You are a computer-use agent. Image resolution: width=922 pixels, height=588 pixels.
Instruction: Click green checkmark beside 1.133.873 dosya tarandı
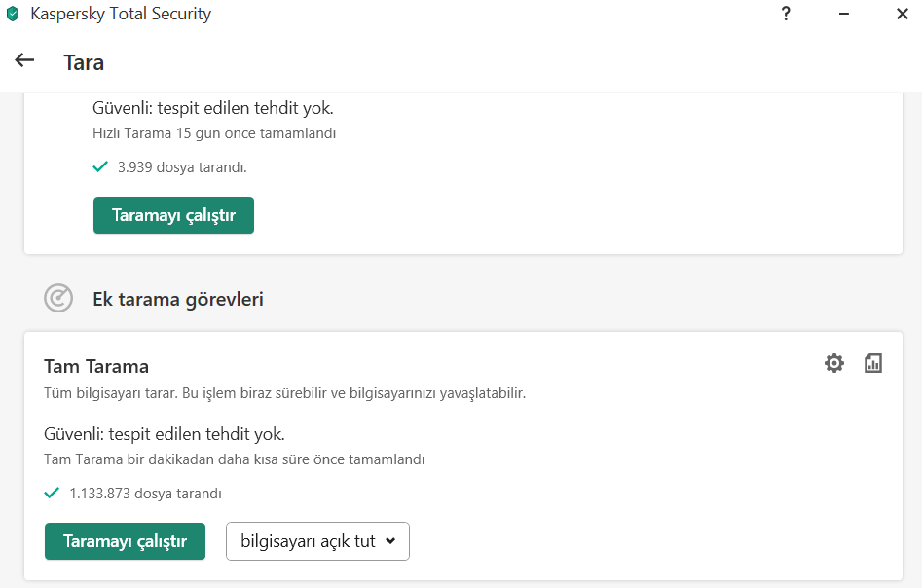coord(52,493)
